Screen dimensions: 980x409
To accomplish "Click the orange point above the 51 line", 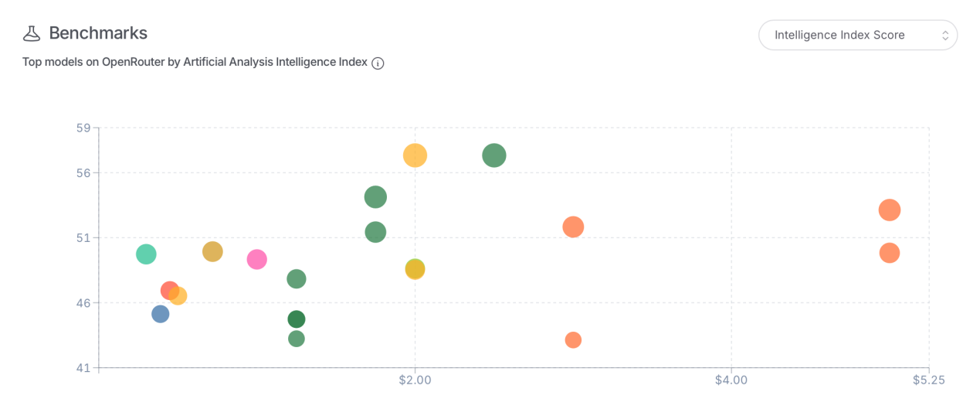I will [573, 227].
